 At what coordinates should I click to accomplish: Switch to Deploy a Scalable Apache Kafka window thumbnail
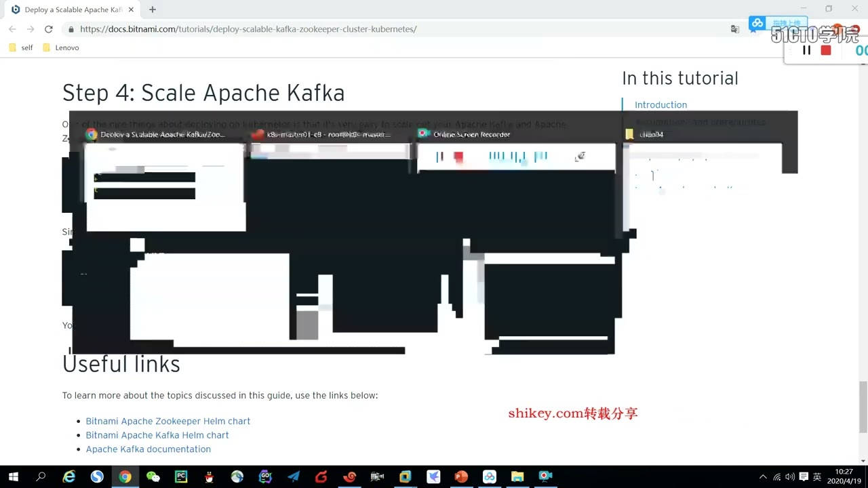[165, 180]
